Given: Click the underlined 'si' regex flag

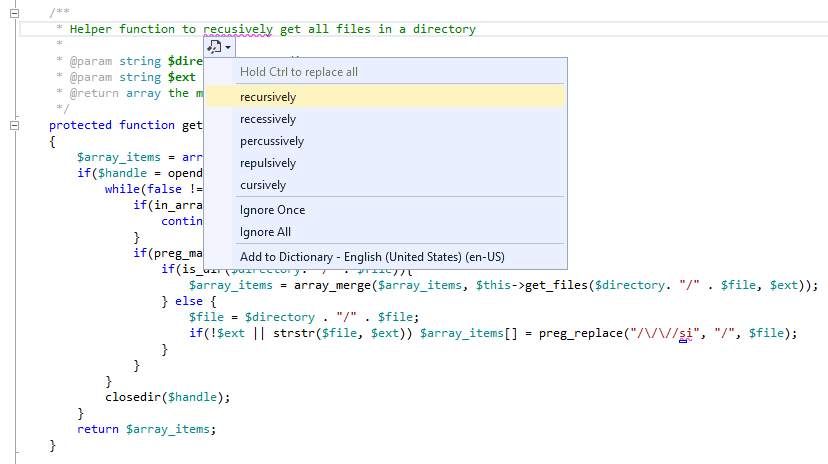Looking at the screenshot, I should point(685,334).
